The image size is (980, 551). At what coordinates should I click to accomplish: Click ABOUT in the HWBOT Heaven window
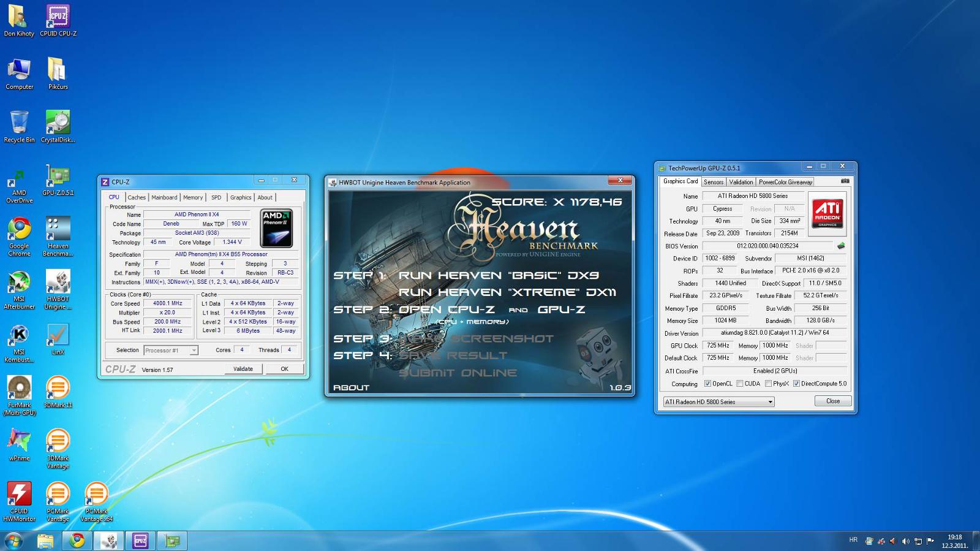pyautogui.click(x=351, y=387)
